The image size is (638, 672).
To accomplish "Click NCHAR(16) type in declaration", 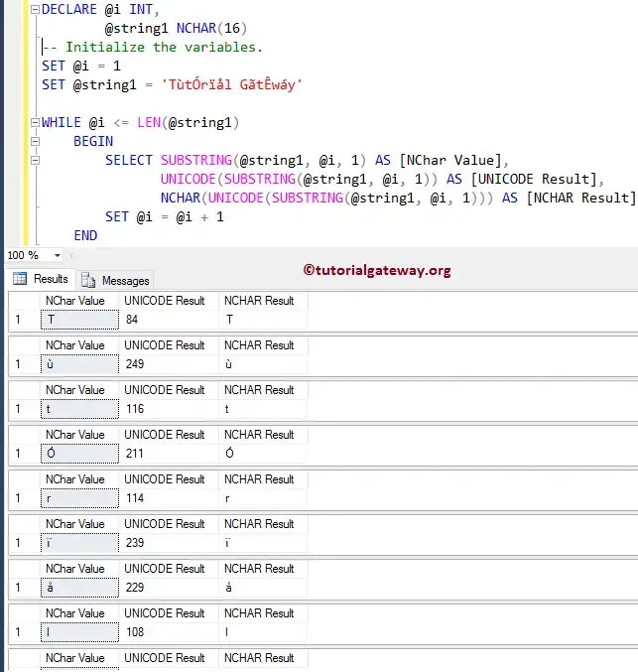I will tap(211, 28).
